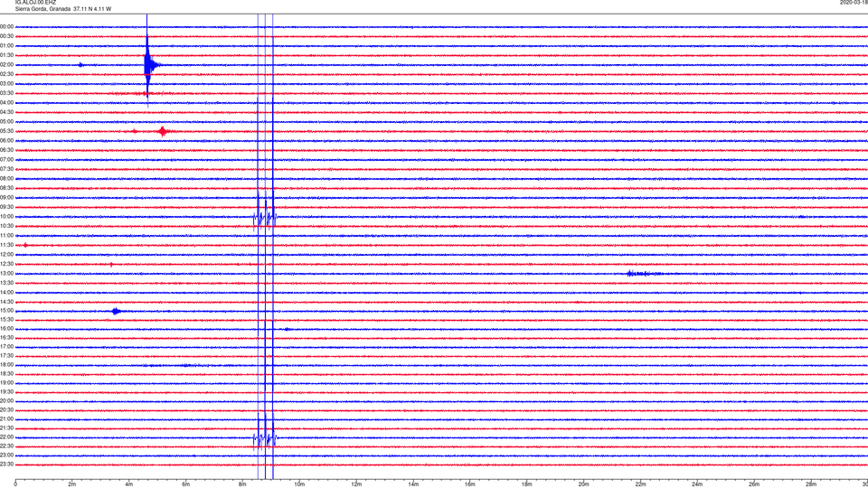Screen dimensions: 868x488
Task: Click the 14m axis tick label
Action: coord(413,484)
